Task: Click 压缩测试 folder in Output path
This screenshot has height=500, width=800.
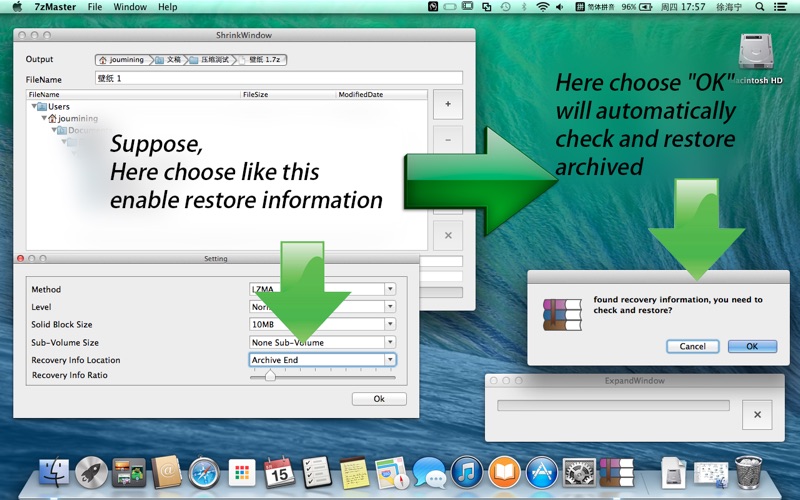Action: [210, 60]
